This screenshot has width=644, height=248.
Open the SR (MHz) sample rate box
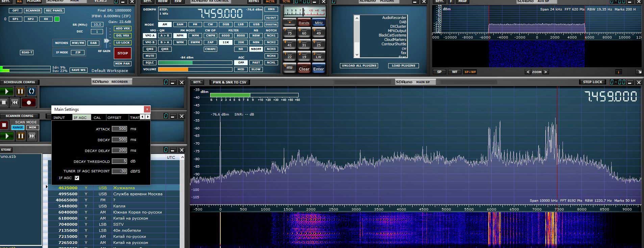[97, 25]
